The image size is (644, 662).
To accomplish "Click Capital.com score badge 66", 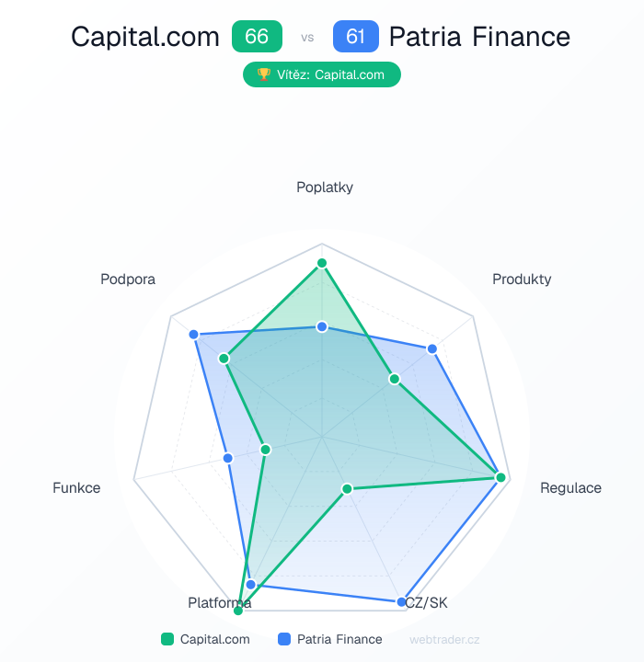I will click(x=257, y=37).
